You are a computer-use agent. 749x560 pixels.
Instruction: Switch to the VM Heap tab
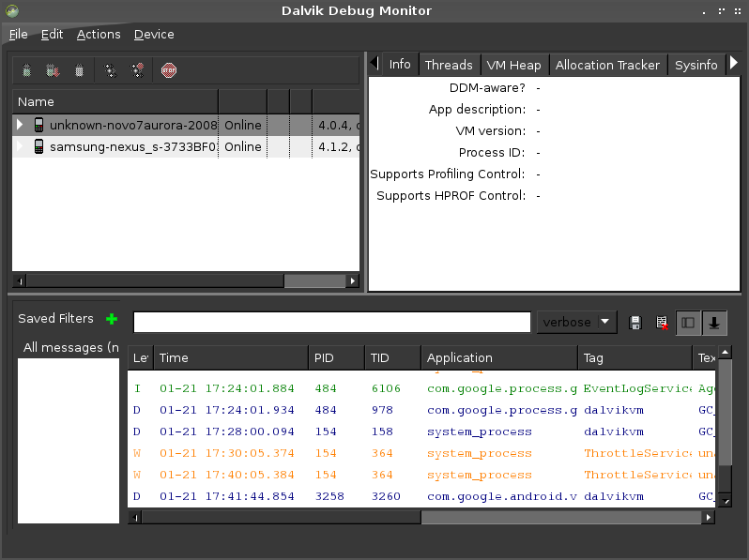[514, 65]
